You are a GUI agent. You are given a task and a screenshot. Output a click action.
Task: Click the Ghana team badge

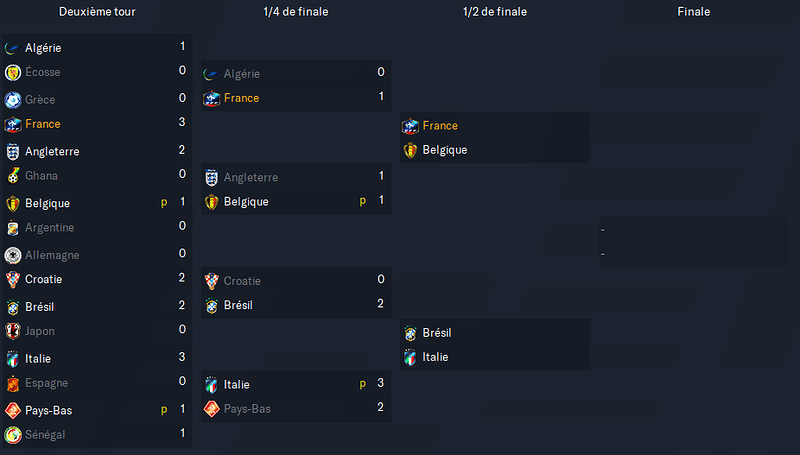[13, 176]
